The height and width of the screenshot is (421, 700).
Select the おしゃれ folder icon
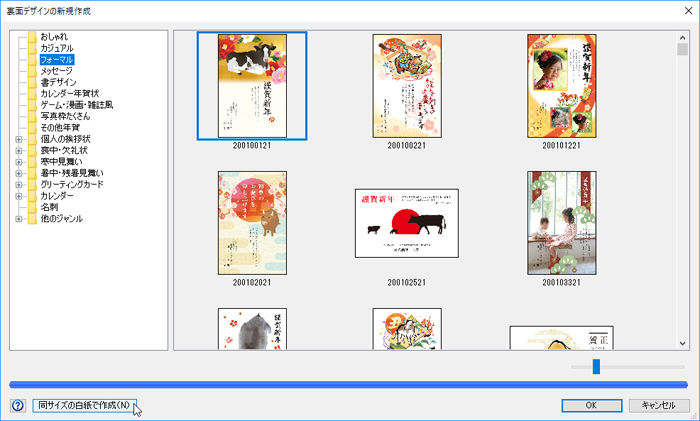pos(32,37)
